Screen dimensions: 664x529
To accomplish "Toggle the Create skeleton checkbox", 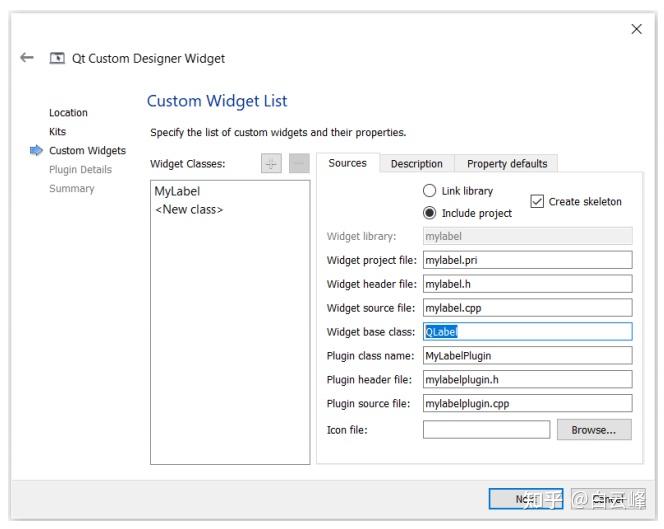I will click(x=537, y=201).
